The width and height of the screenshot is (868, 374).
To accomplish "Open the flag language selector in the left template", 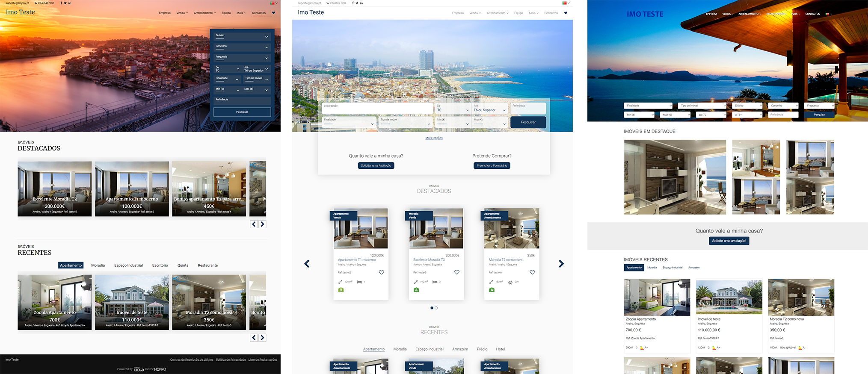I will [x=274, y=3].
